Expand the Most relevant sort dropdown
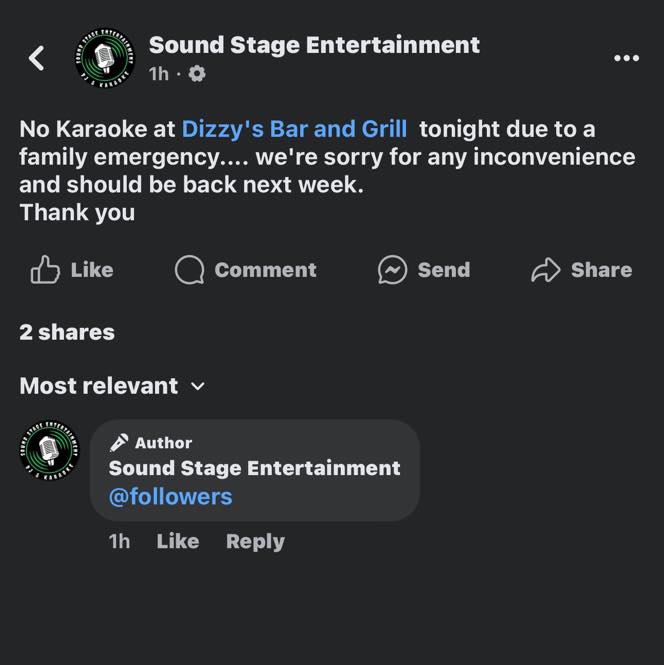 click(112, 386)
